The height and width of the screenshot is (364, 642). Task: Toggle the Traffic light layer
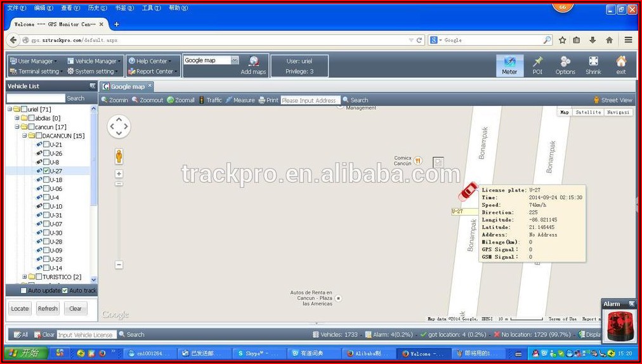tap(210, 100)
